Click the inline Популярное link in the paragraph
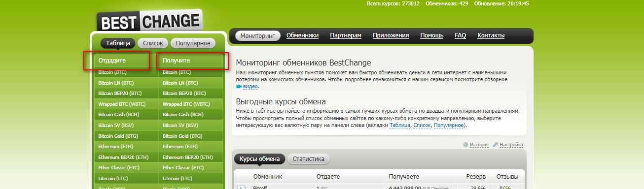The image size is (644, 189). (448, 126)
